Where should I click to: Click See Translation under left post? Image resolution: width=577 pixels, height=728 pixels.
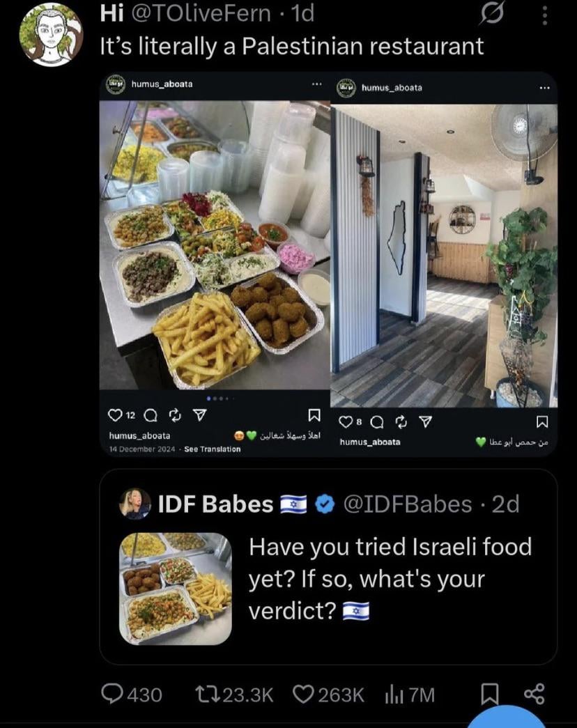pos(213,449)
